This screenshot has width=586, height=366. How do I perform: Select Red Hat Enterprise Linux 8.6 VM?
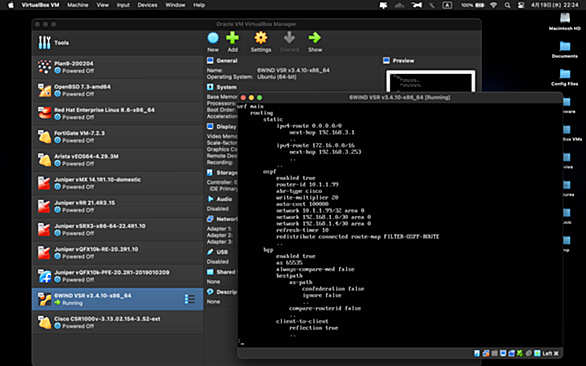click(118, 113)
